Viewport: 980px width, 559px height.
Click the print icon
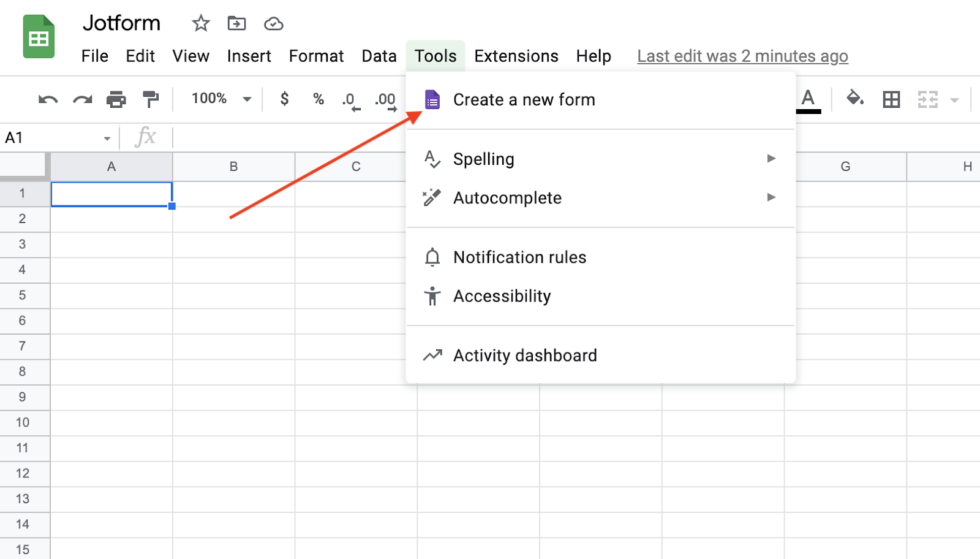coord(116,99)
